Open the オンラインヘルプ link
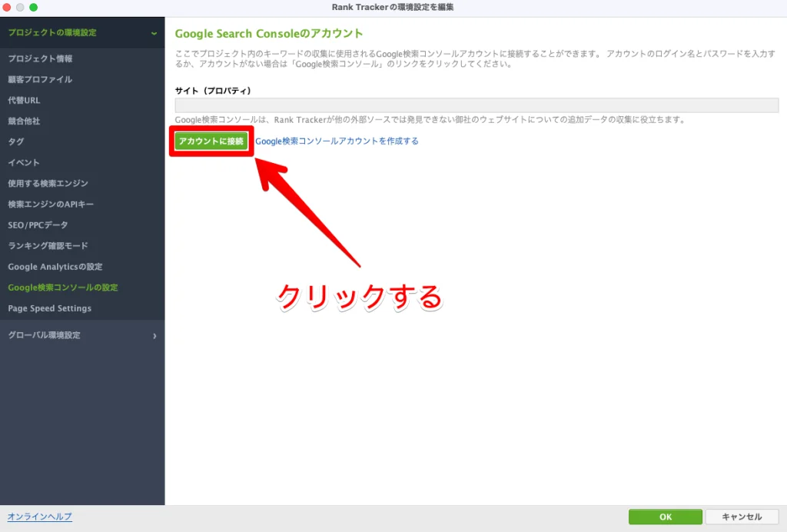The image size is (787, 532). (40, 517)
